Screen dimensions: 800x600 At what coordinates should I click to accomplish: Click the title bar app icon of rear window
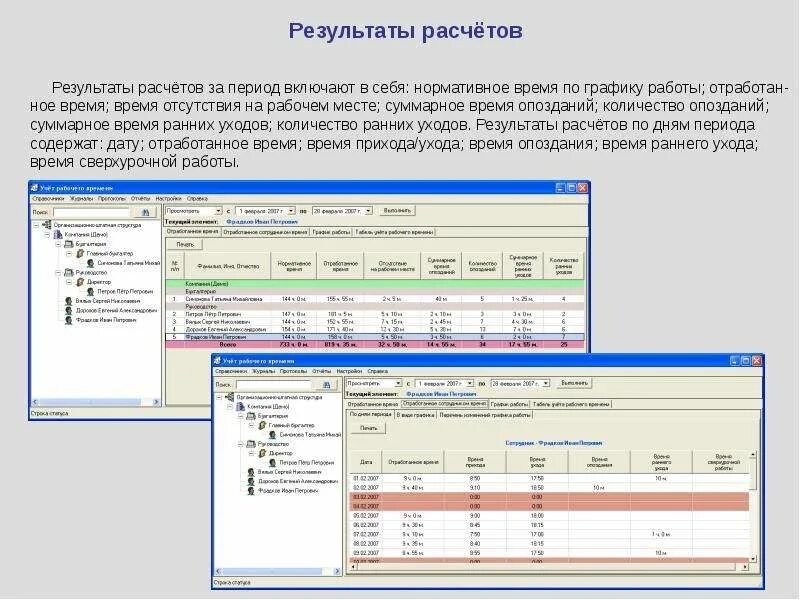34,188
